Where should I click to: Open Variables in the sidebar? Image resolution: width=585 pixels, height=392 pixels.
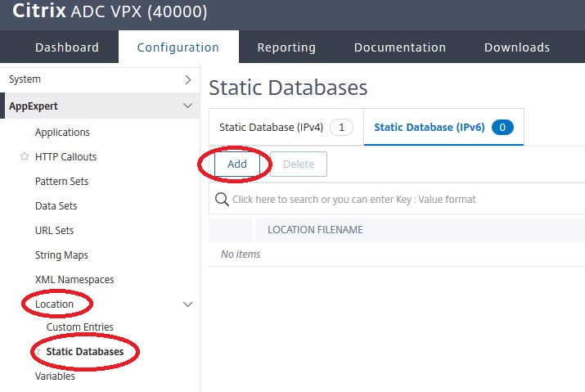pyautogui.click(x=55, y=376)
